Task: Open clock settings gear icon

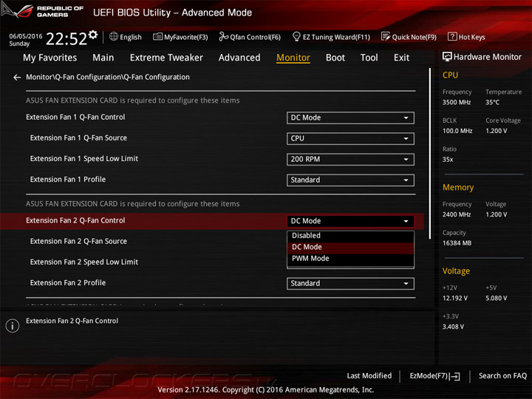Action: [x=93, y=35]
